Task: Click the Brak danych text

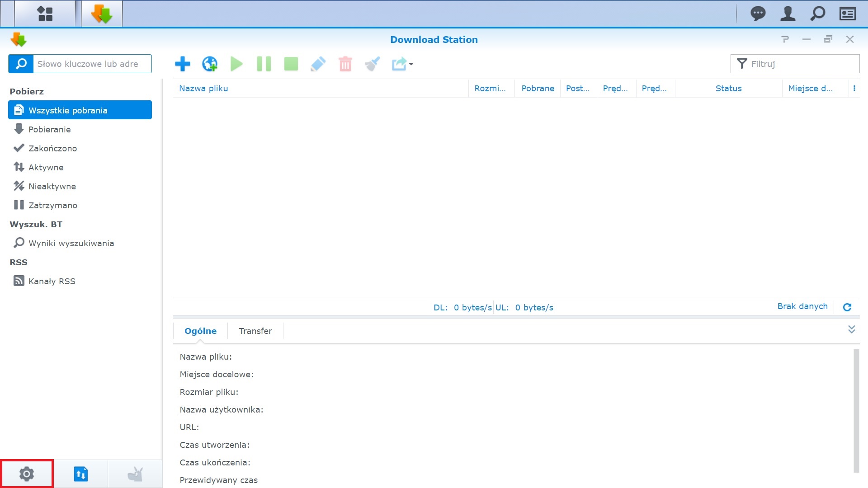Action: [802, 306]
